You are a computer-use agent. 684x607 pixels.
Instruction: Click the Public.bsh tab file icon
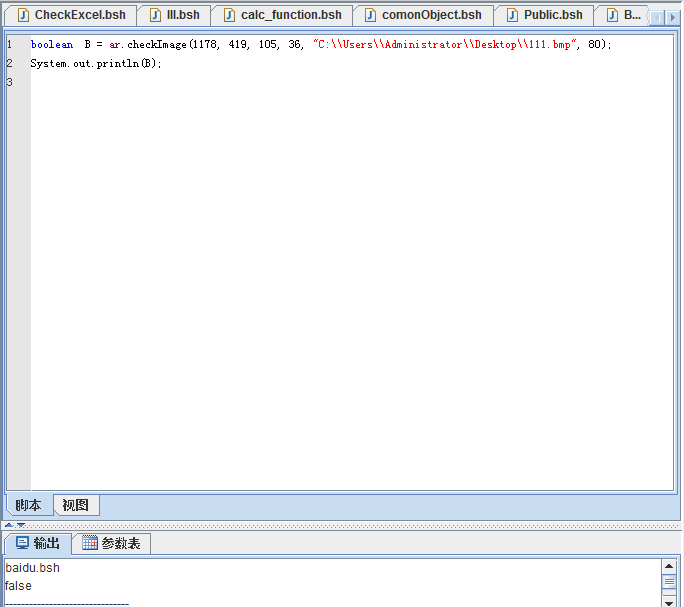pos(512,15)
